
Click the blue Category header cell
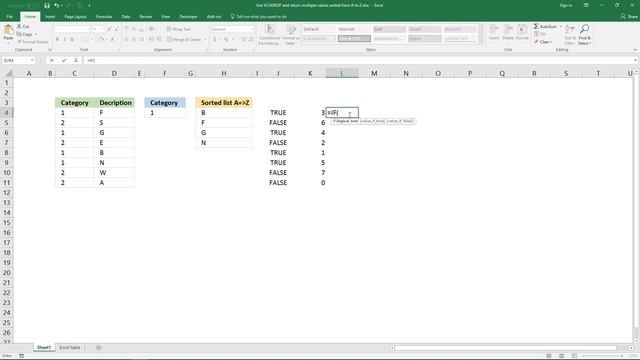tap(165, 103)
